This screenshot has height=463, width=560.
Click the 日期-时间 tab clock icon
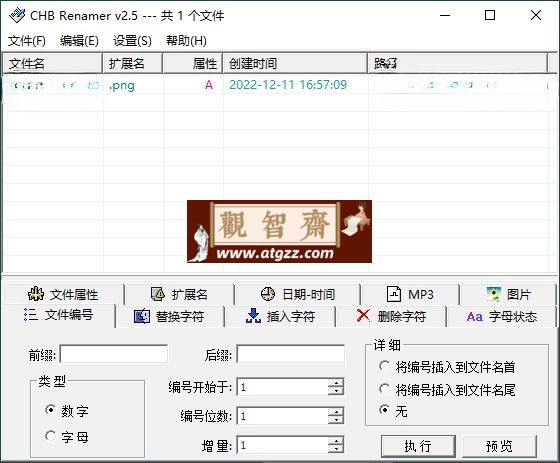click(x=268, y=294)
